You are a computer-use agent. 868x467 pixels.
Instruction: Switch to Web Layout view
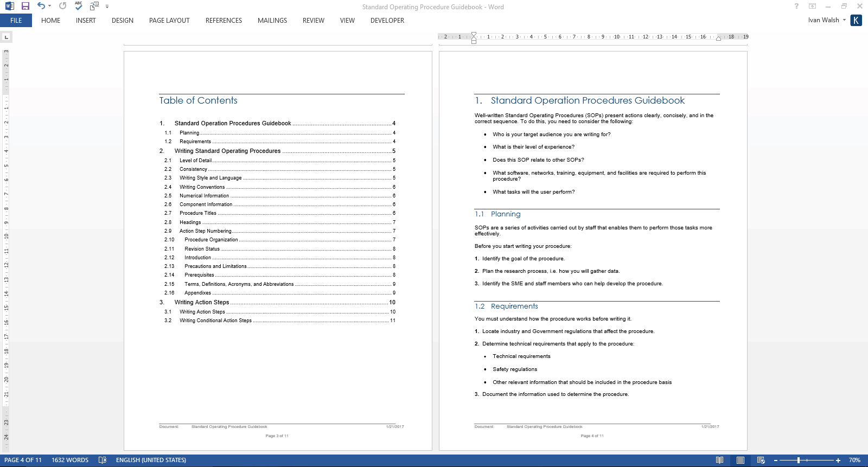pyautogui.click(x=761, y=460)
